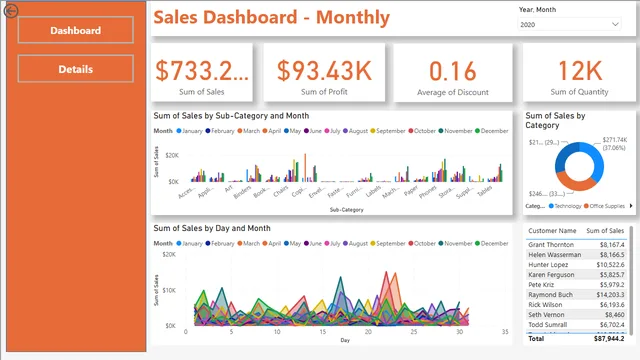
Task: Click December legend in Sub-Category chart
Action: tap(492, 131)
